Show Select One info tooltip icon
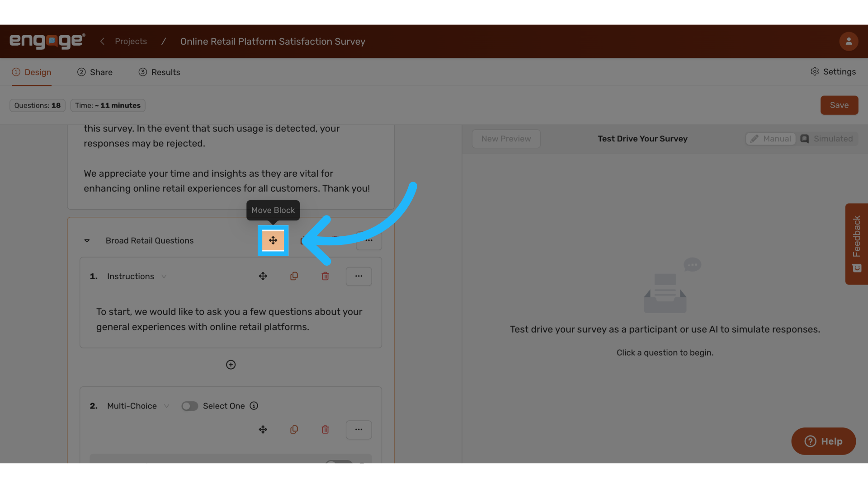The width and height of the screenshot is (868, 488). pyautogui.click(x=254, y=406)
